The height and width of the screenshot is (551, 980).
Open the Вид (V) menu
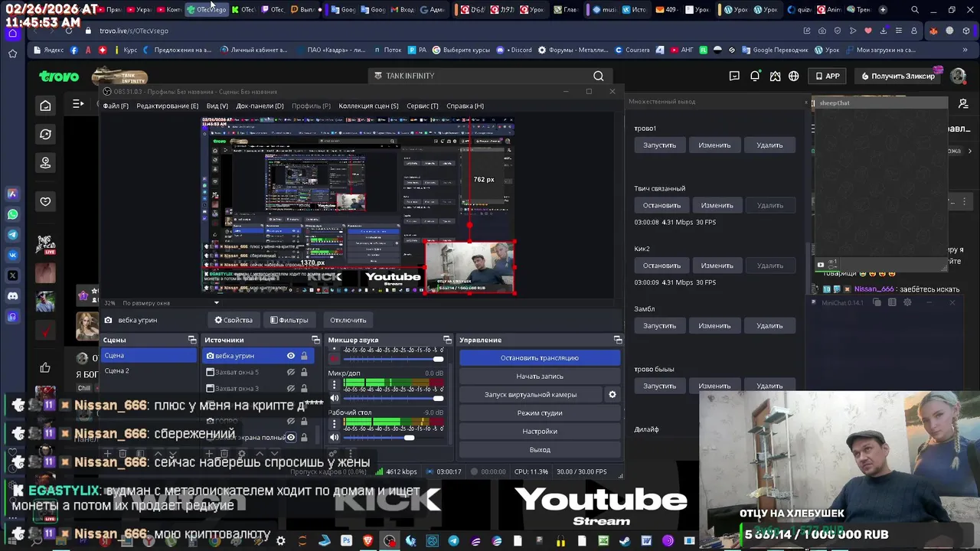(217, 106)
